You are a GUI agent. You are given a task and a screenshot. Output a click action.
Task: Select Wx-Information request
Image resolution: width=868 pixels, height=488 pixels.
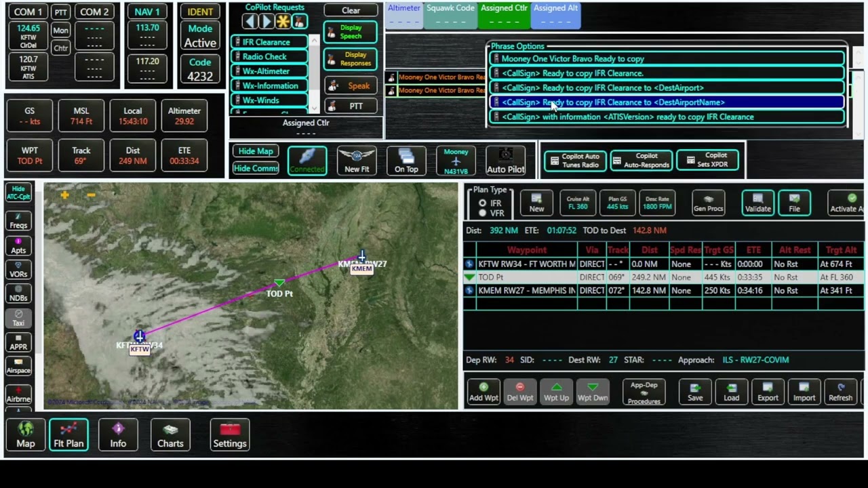(270, 86)
